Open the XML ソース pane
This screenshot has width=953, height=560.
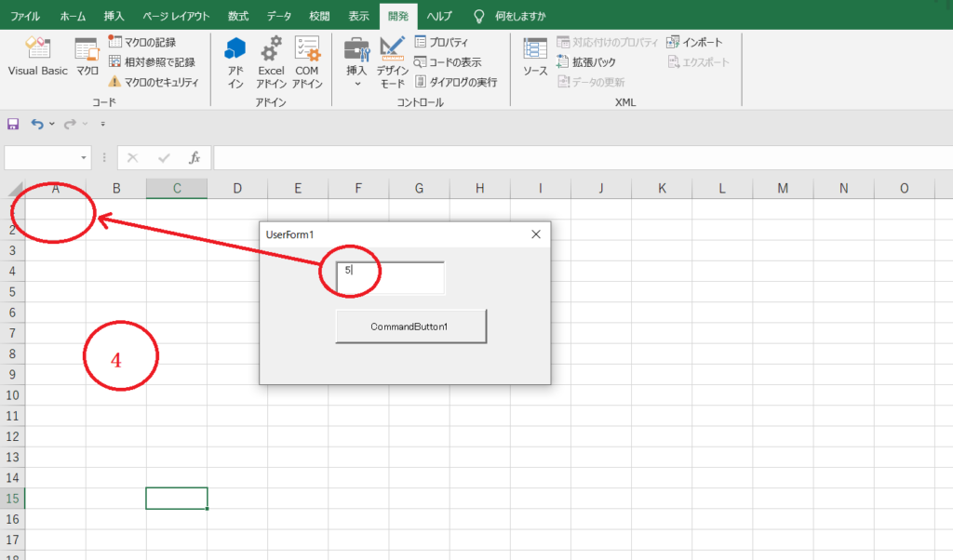point(535,57)
